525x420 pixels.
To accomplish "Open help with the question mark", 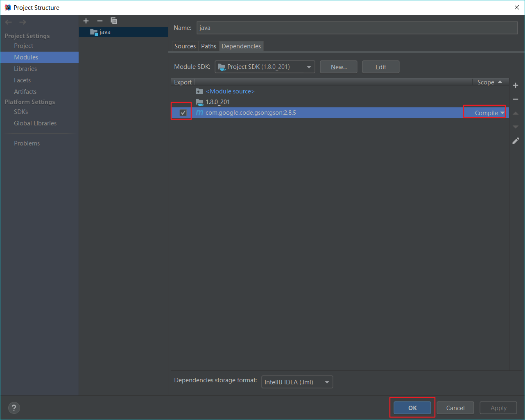I will click(14, 408).
